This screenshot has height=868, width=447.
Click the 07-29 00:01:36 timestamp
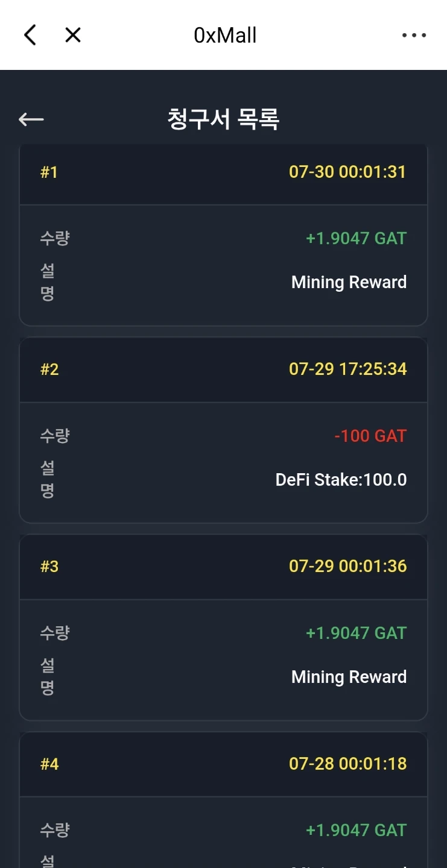pos(347,566)
